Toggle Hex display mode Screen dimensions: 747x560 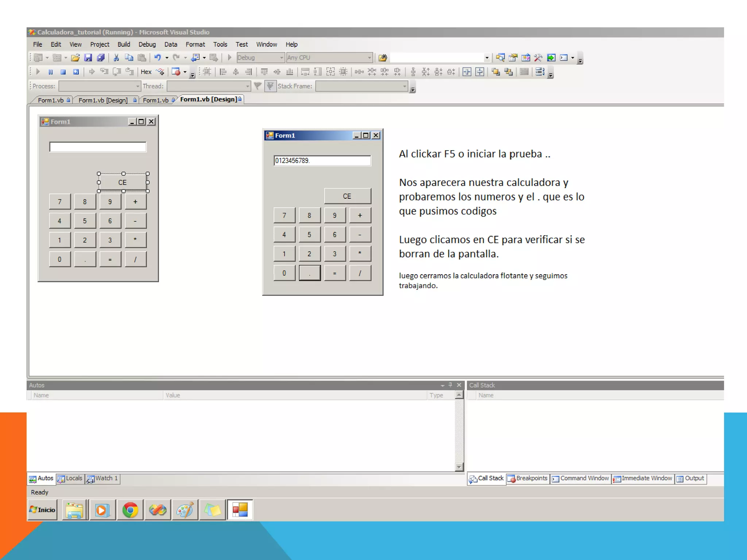pyautogui.click(x=146, y=72)
